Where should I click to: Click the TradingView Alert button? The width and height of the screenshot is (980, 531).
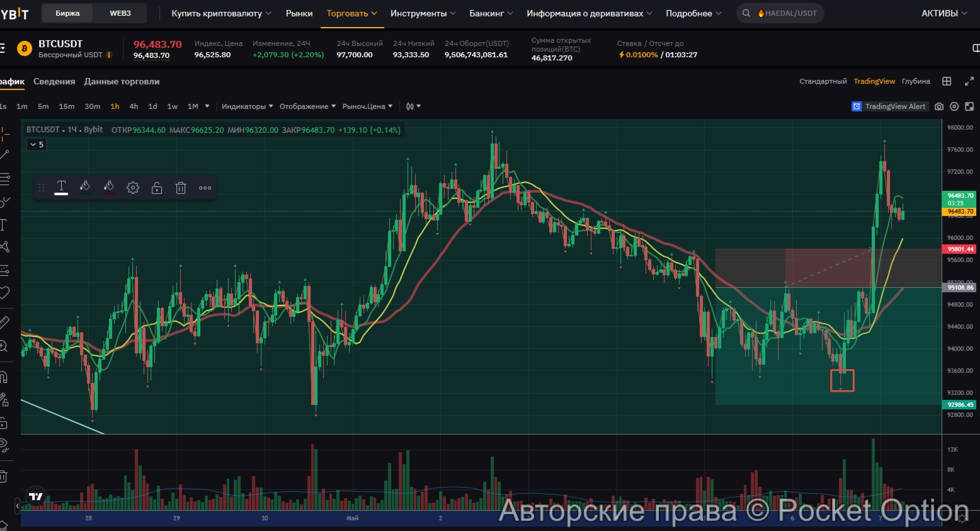tap(889, 106)
